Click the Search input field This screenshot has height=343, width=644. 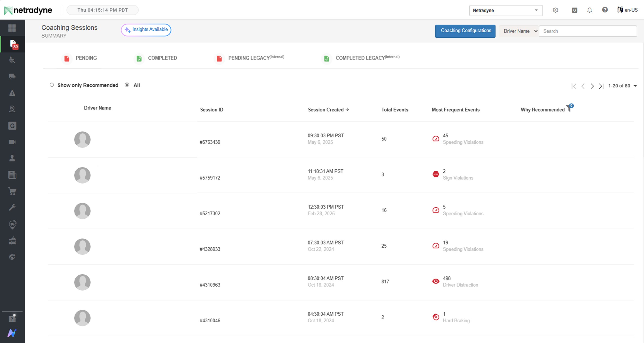[587, 31]
